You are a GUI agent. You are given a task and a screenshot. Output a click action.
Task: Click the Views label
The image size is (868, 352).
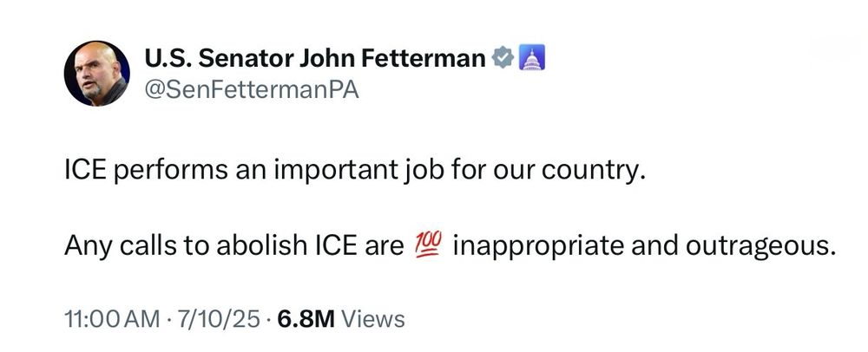point(373,319)
